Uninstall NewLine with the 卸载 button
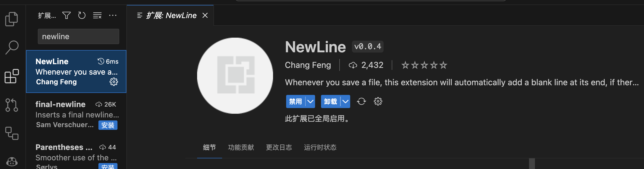Viewport: 644px width, 169px height. click(x=330, y=101)
